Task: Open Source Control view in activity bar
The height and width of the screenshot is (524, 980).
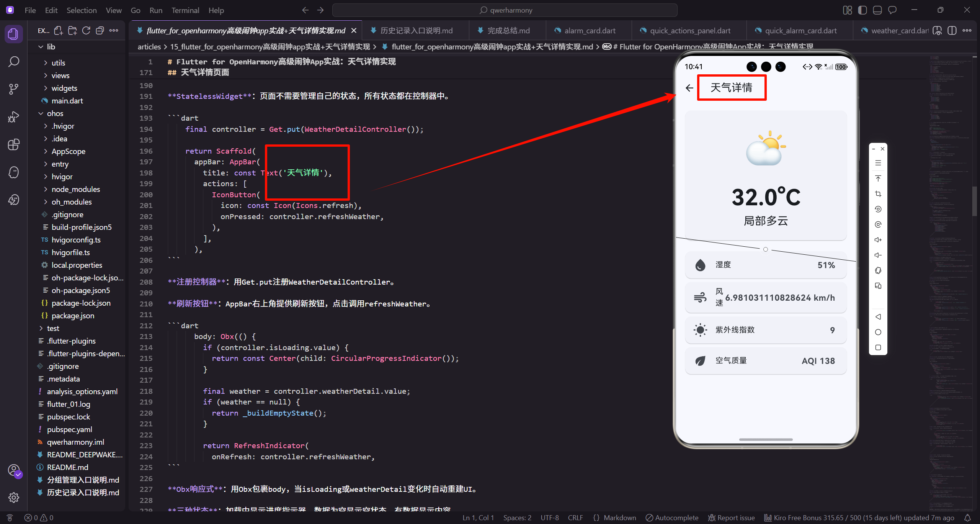Action: [x=13, y=89]
